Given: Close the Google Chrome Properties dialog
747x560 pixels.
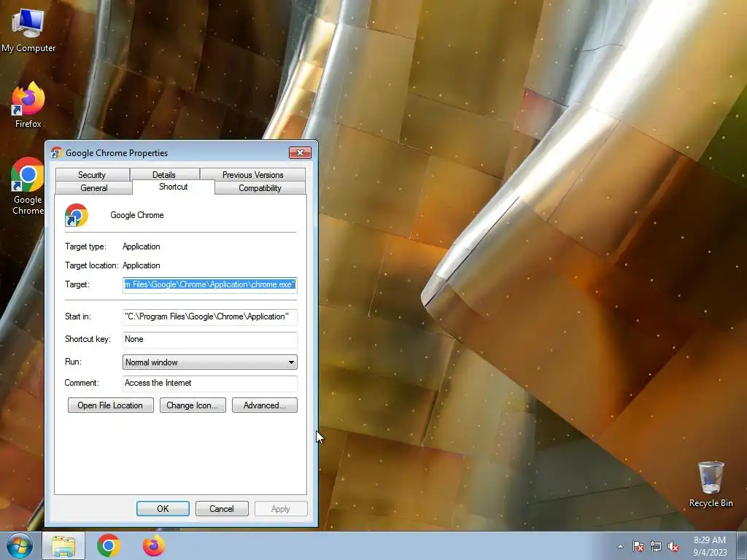Looking at the screenshot, I should pos(300,152).
